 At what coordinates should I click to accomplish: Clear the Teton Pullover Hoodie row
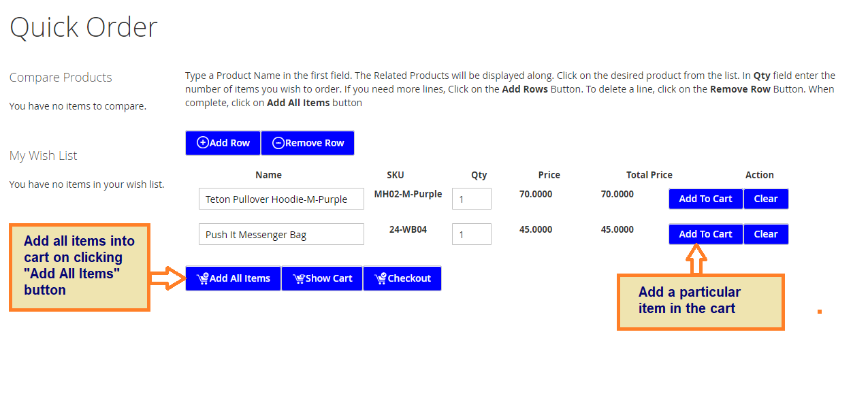point(765,199)
